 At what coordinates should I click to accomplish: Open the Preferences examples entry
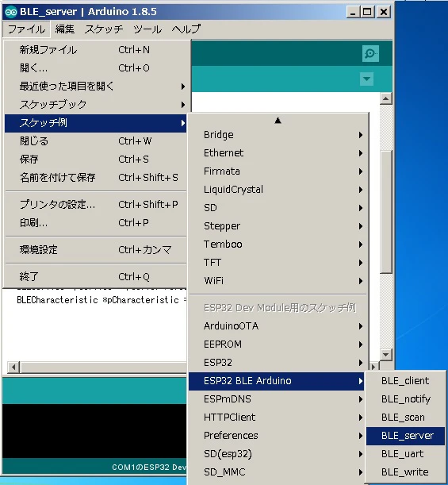pos(277,436)
